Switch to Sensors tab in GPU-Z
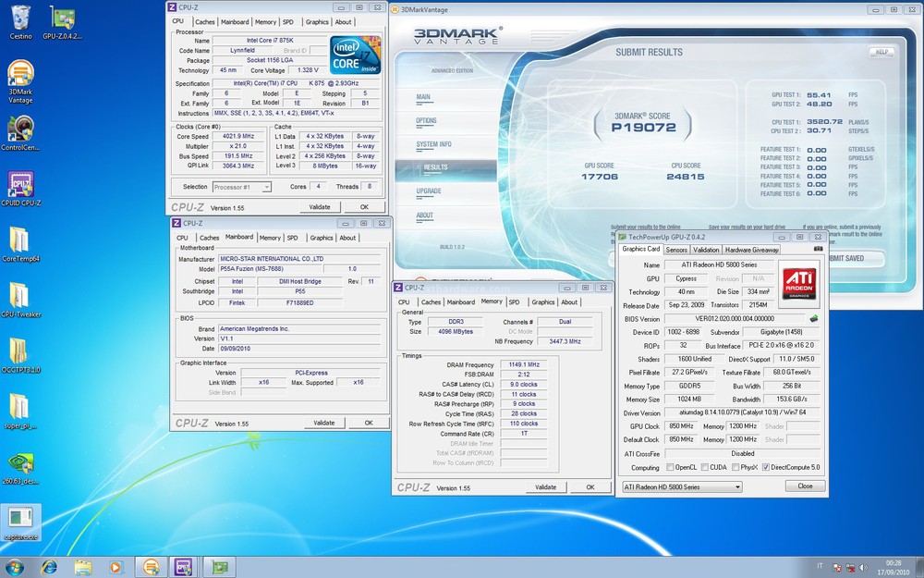924x578 pixels. [x=676, y=250]
